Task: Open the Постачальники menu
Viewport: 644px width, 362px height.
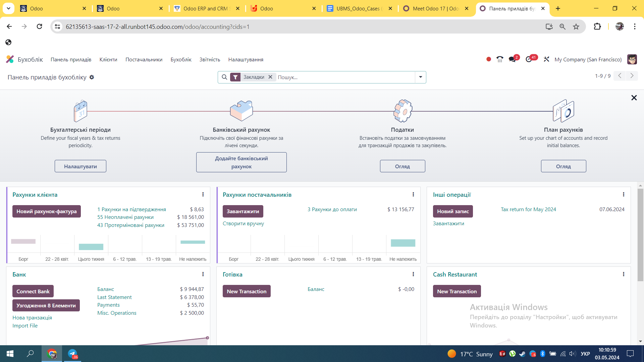Action: pos(144,59)
